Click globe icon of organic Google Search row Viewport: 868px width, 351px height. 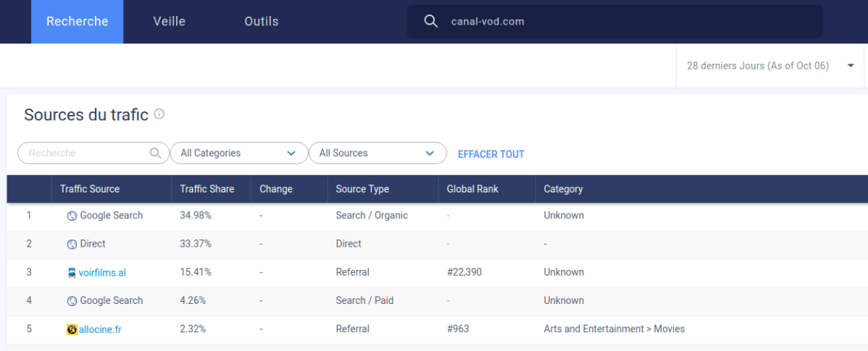click(72, 216)
